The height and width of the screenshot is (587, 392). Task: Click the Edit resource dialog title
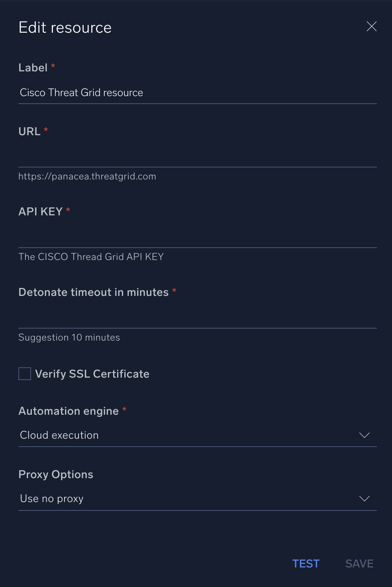click(x=65, y=27)
